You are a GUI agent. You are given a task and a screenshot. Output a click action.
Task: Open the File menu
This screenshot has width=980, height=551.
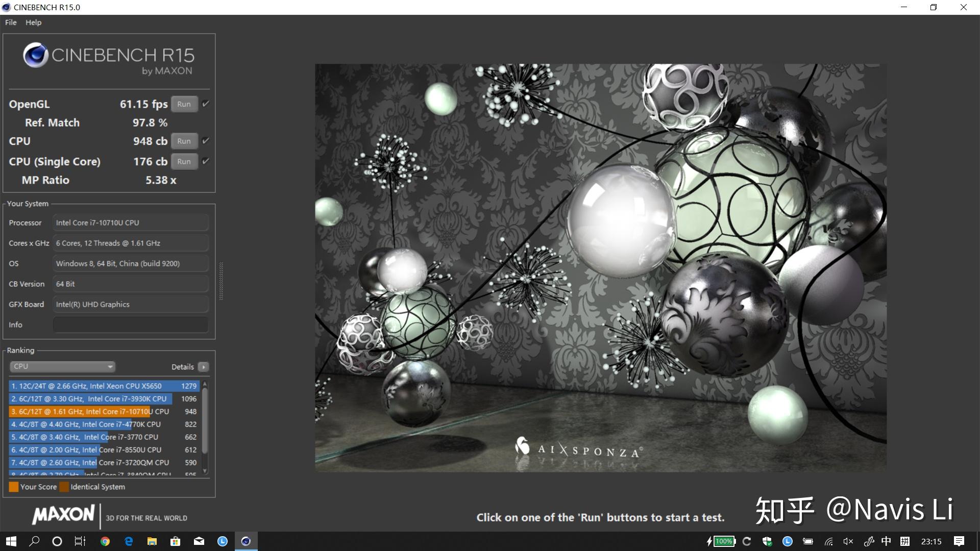pyautogui.click(x=11, y=22)
